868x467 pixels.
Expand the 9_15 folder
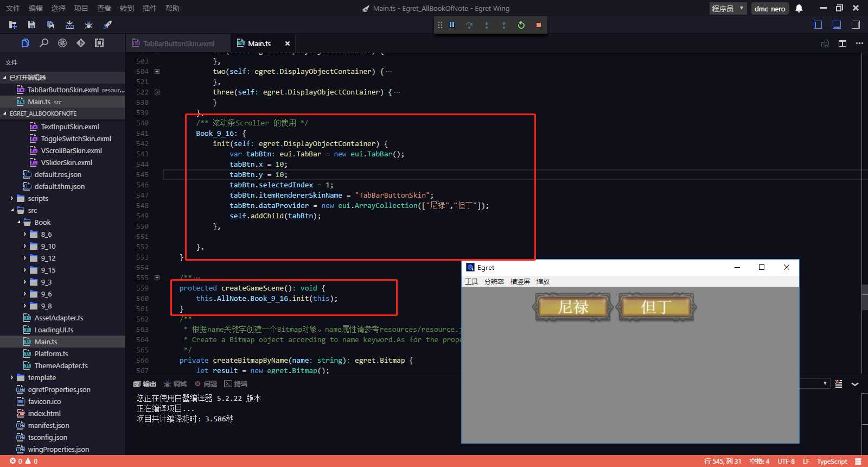point(25,270)
